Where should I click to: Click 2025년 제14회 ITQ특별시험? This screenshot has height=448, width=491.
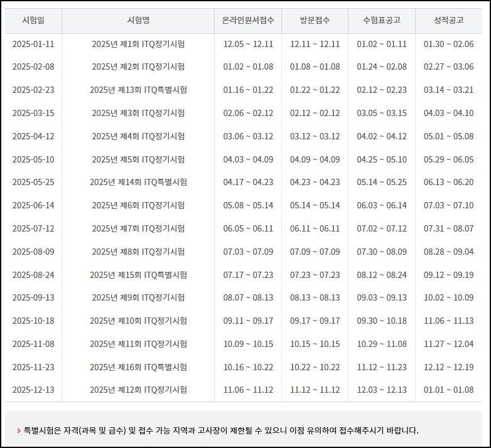coord(138,182)
